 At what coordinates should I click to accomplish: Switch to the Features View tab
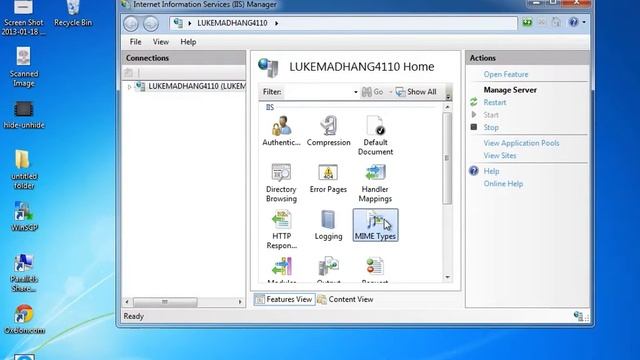[284, 300]
